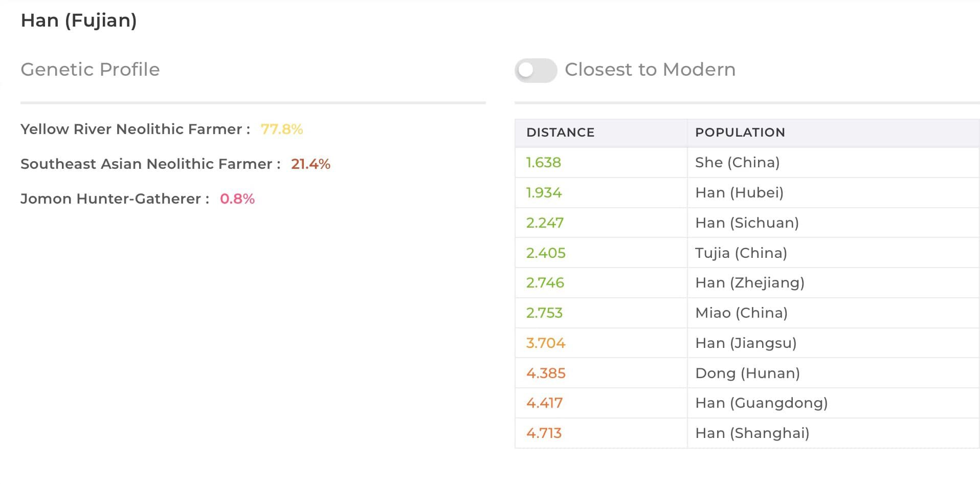Select the Han (Hubei) population row
This screenshot has height=484, width=980.
click(747, 193)
